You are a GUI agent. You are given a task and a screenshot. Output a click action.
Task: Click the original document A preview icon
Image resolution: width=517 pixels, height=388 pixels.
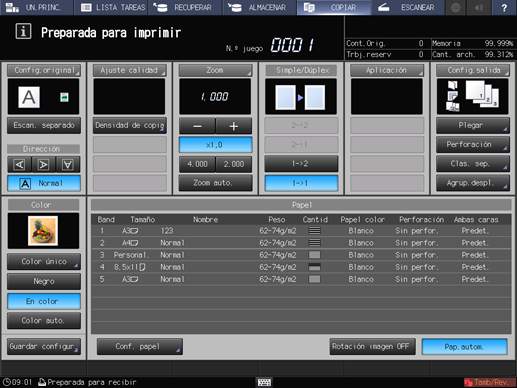(29, 97)
